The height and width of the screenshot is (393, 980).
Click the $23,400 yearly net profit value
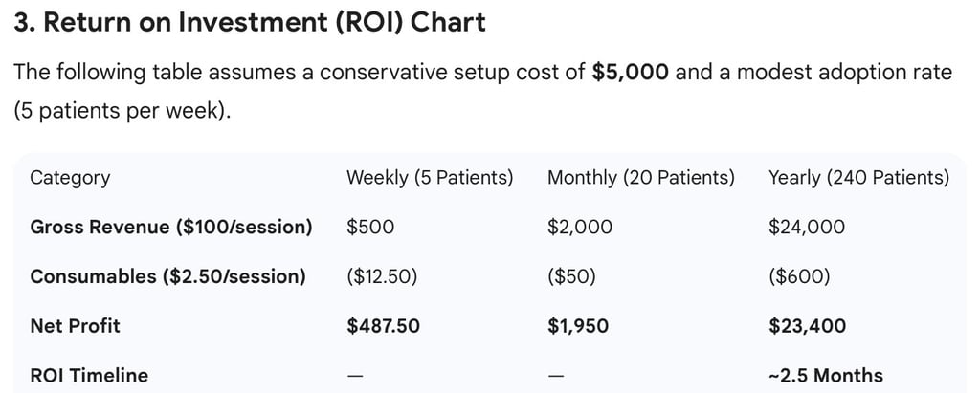pos(807,326)
